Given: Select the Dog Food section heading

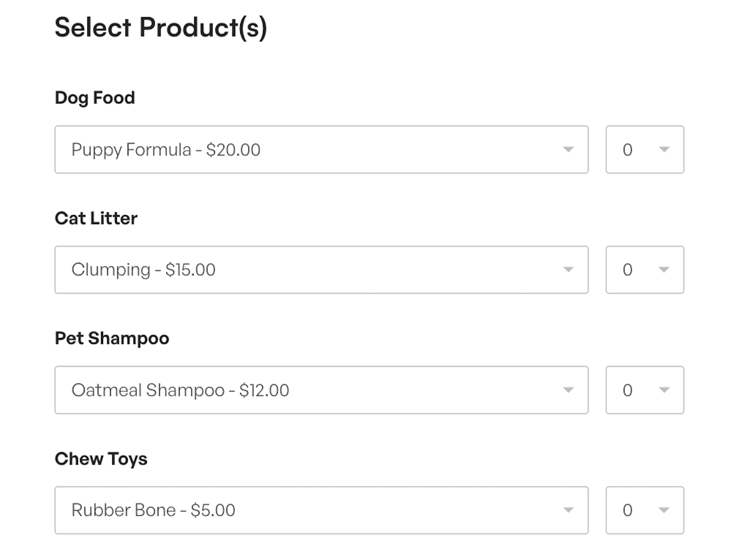Looking at the screenshot, I should pyautogui.click(x=94, y=97).
